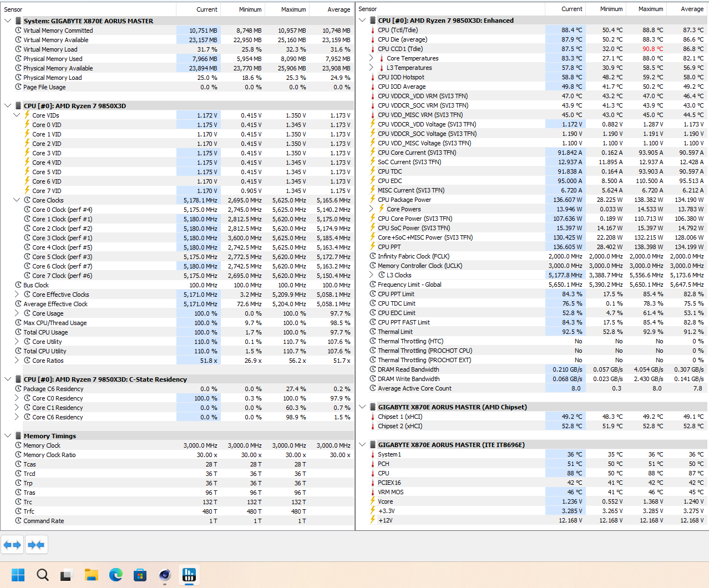Select the Average Active Core Count row
Screen dimensions: 709x588
[531, 388]
